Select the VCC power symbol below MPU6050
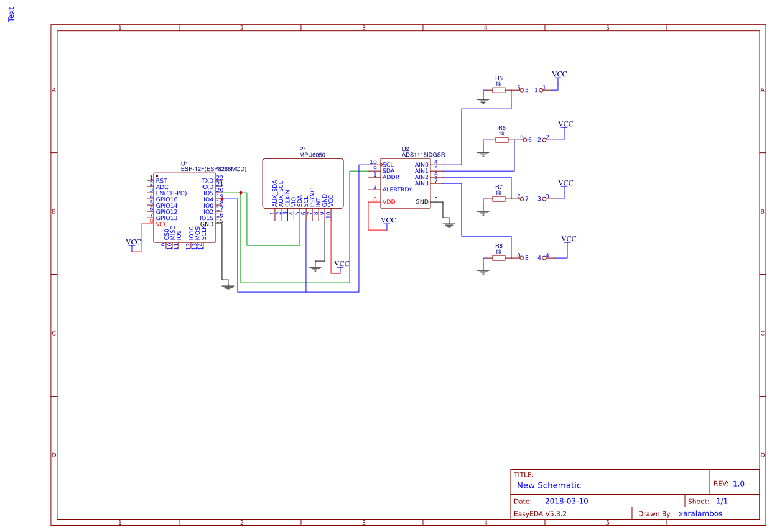Image resolution: width=772 pixels, height=532 pixels. click(342, 265)
